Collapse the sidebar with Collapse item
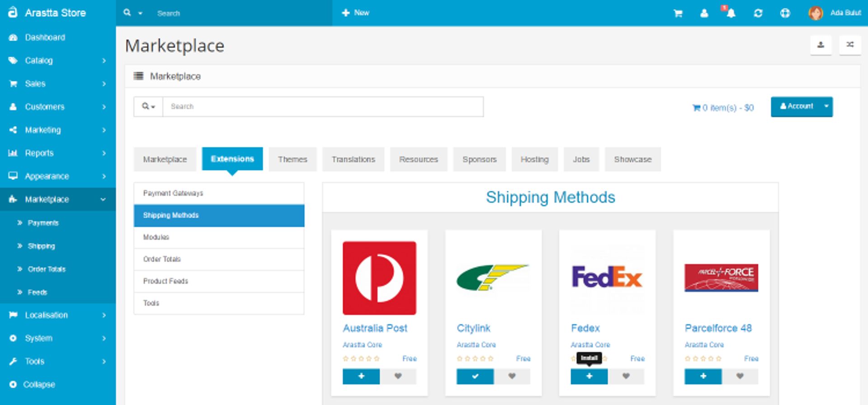The image size is (868, 405). point(58,384)
